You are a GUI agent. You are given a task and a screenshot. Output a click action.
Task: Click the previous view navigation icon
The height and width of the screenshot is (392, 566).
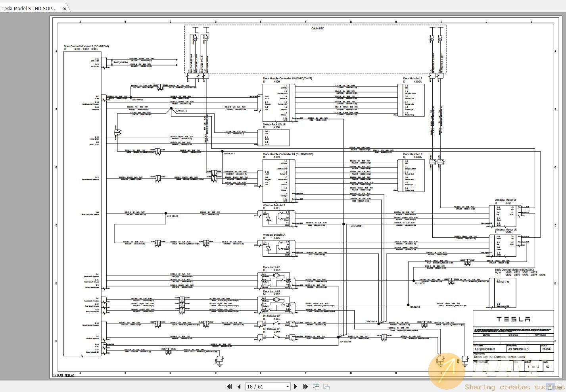coord(316,386)
